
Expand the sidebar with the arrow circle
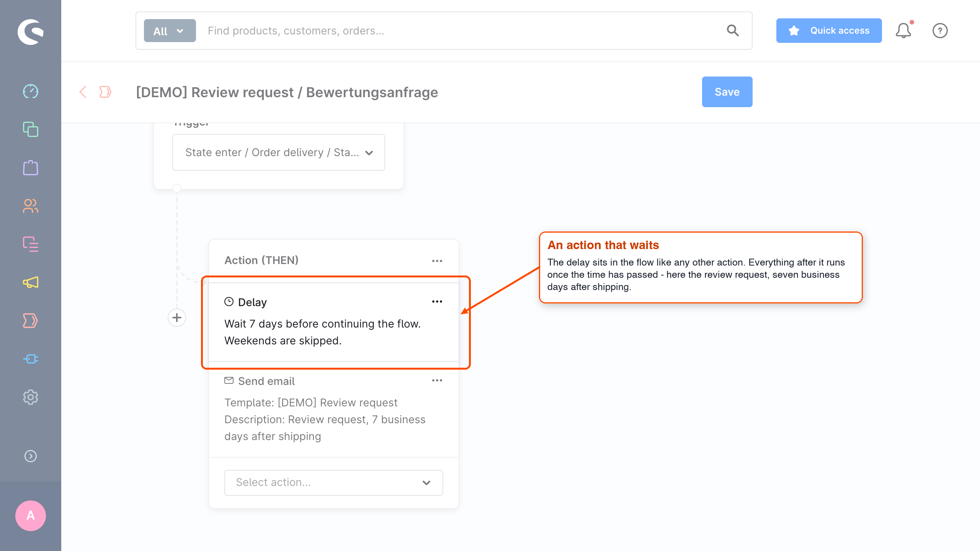click(x=31, y=456)
